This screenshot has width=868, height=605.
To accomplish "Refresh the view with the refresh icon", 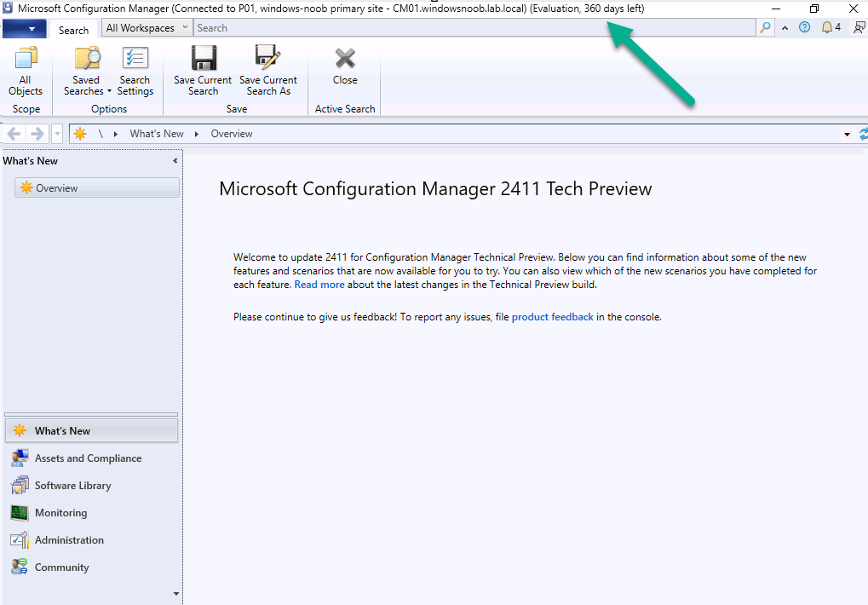I will (863, 134).
